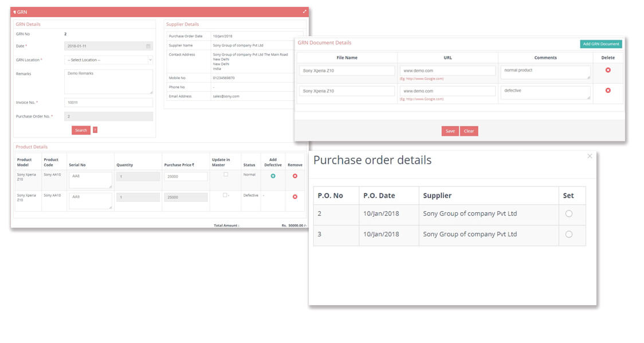Click the small red icon beside Search button
The height and width of the screenshot is (343, 644).
click(x=94, y=130)
